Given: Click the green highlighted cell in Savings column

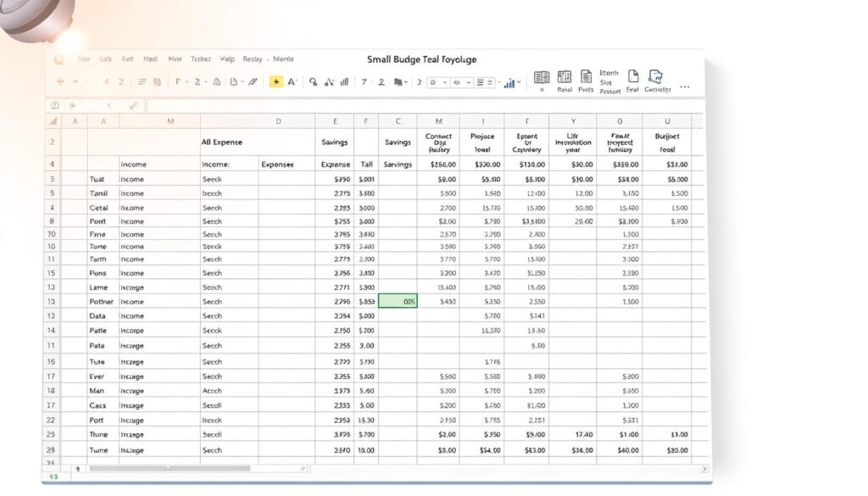Looking at the screenshot, I should (x=397, y=300).
